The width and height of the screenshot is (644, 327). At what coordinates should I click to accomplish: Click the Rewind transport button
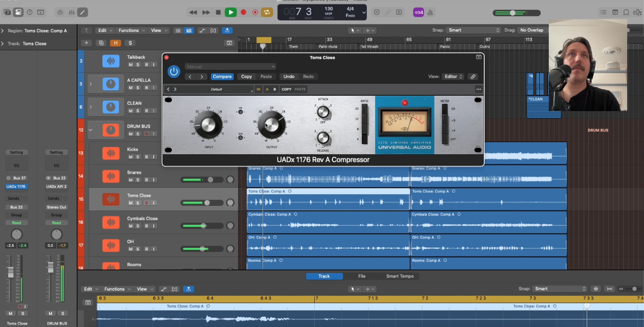click(x=193, y=12)
